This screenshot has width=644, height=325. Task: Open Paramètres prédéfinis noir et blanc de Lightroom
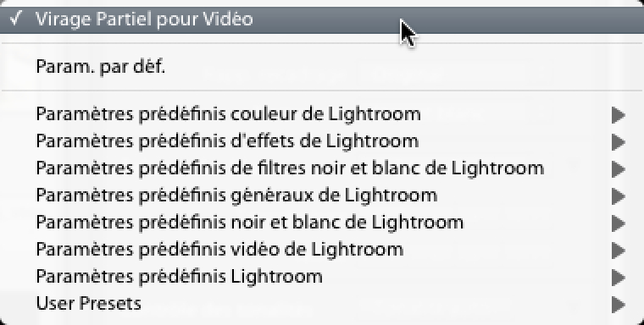(x=322, y=223)
